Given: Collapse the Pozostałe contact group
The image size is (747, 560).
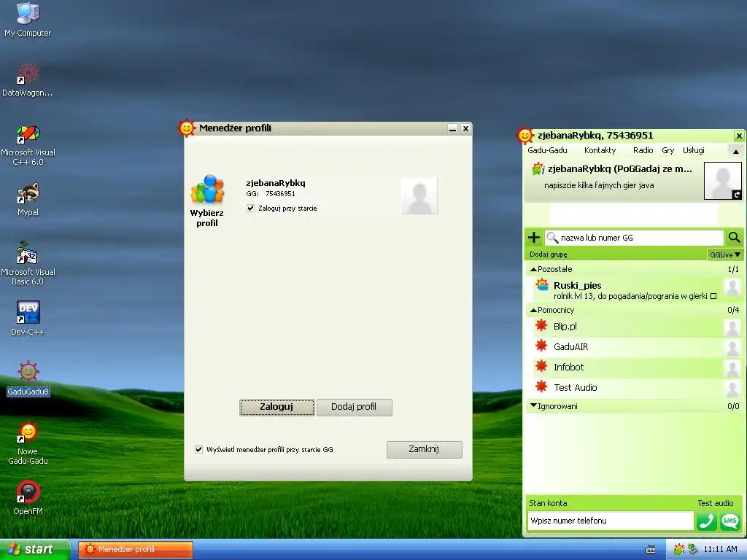Looking at the screenshot, I should pyautogui.click(x=533, y=269).
